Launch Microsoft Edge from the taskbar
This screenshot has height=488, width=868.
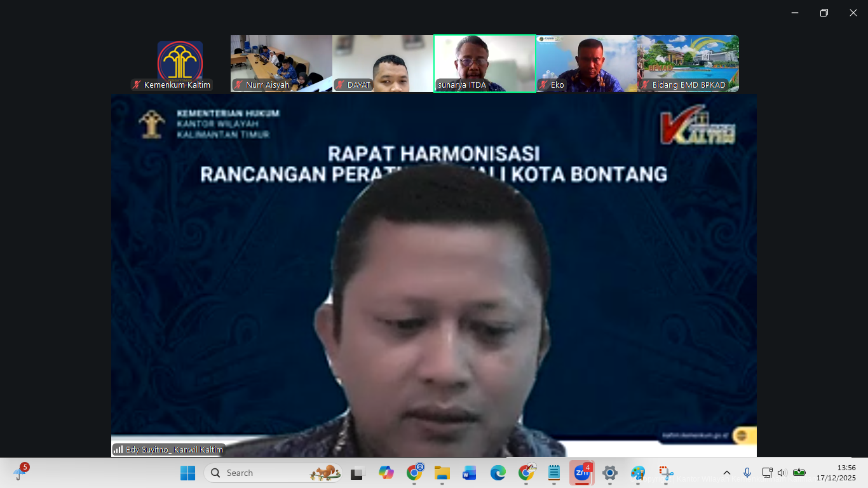coord(498,473)
